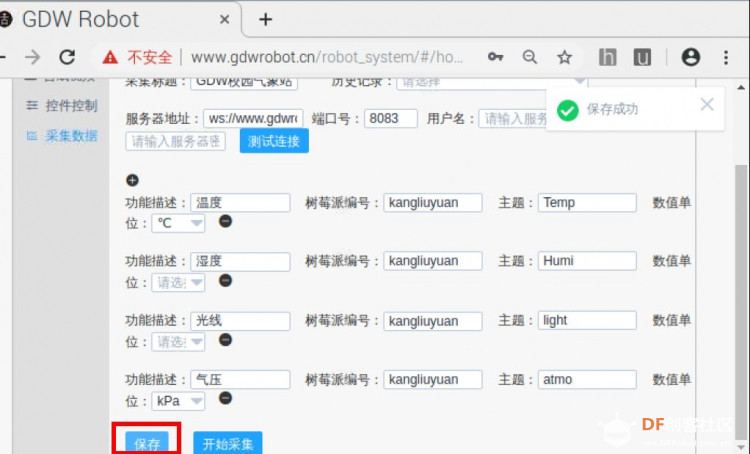Close the GDW Robot tab
This screenshot has width=750, height=454.
click(224, 20)
